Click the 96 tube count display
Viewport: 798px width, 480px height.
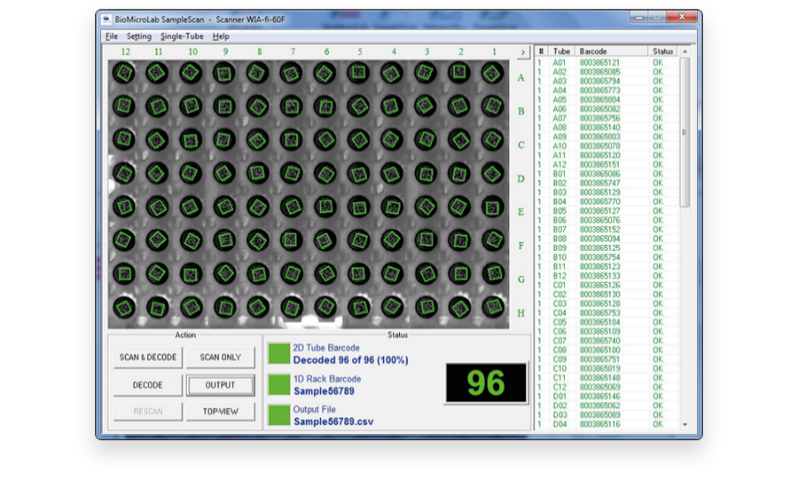point(486,383)
